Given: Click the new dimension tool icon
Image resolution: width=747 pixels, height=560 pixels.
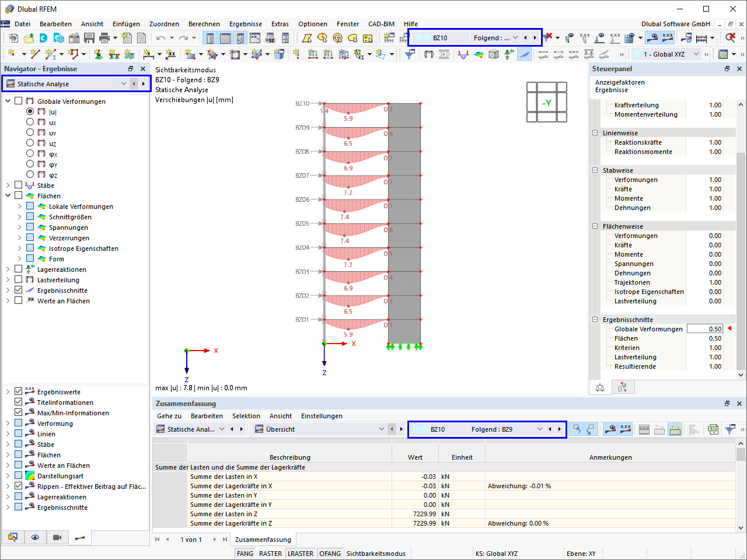Looking at the screenshot, I should click(x=148, y=54).
